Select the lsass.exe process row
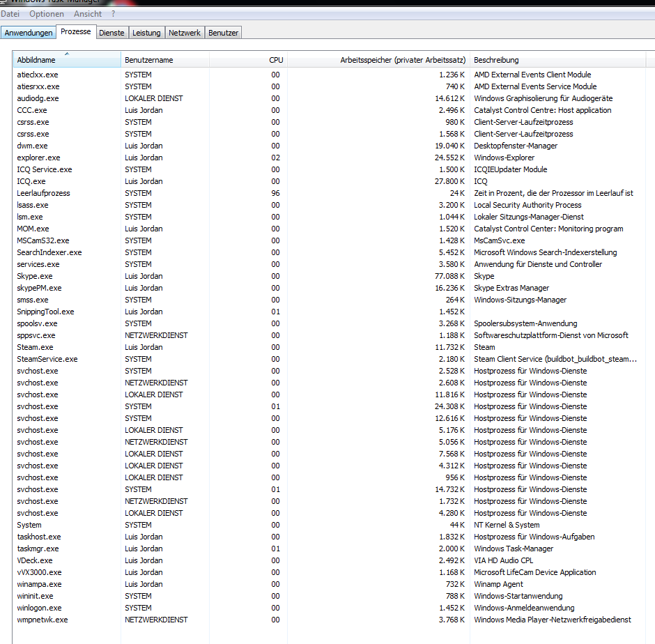Viewport: 655px width, 644px height. click(x=329, y=205)
